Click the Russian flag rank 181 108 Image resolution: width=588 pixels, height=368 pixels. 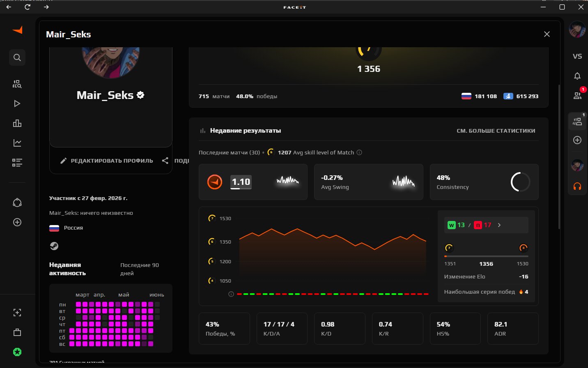pyautogui.click(x=479, y=96)
